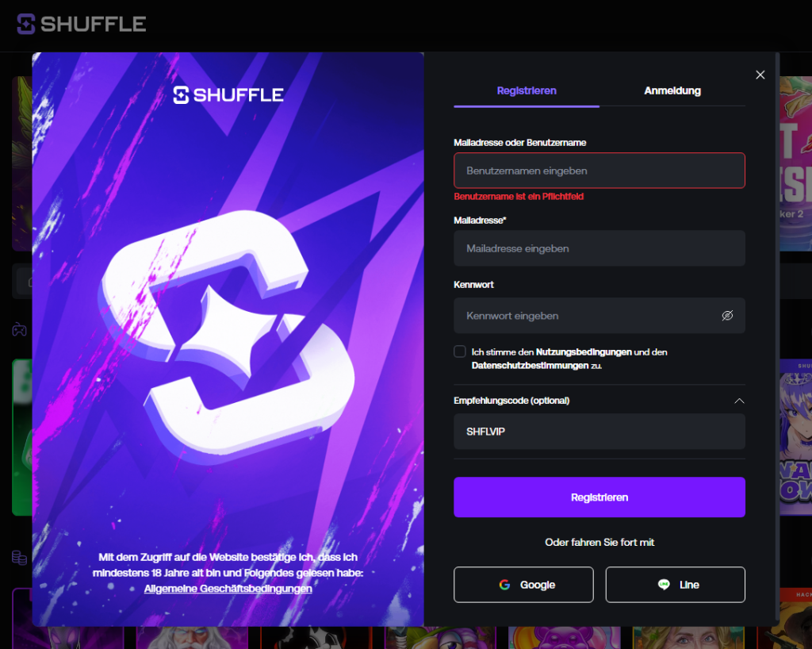
Task: Switch to the Anmeldung tab
Action: point(672,90)
